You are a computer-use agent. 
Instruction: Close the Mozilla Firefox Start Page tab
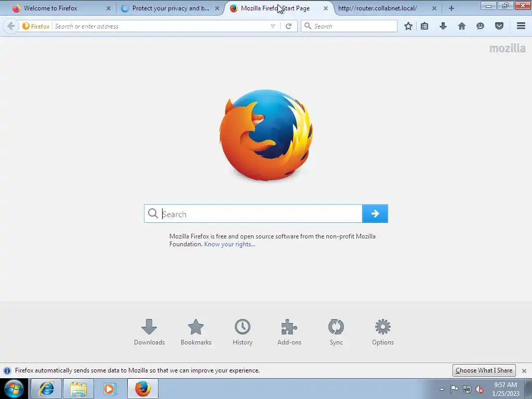pos(326,8)
